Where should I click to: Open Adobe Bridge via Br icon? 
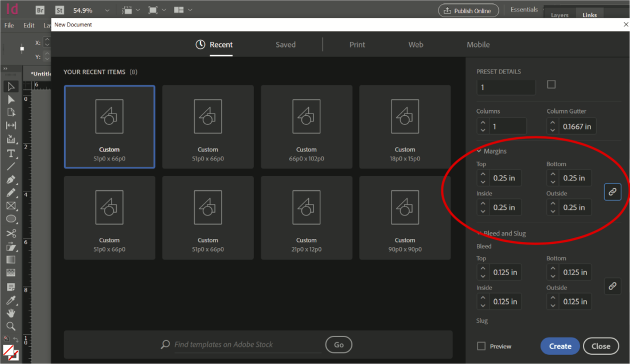click(40, 10)
